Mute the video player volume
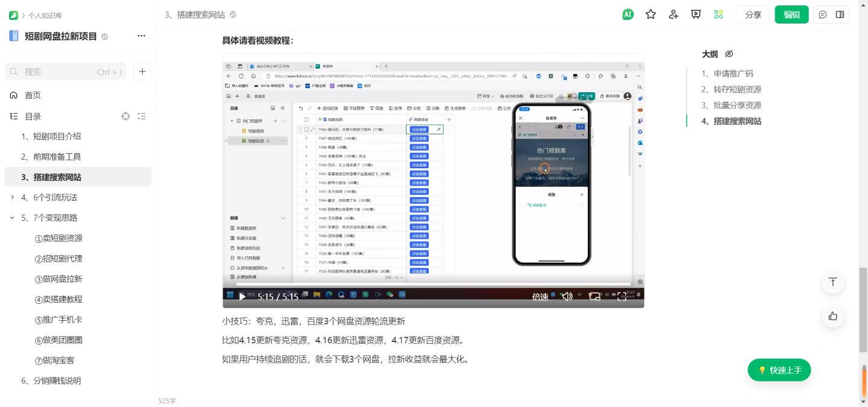Image resolution: width=868 pixels, height=407 pixels. click(567, 296)
